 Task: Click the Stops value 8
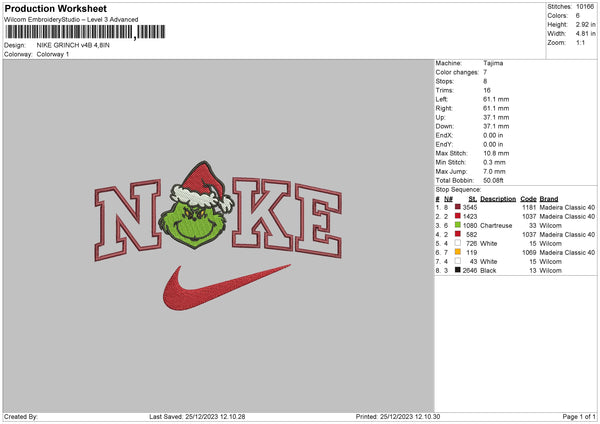(485, 81)
